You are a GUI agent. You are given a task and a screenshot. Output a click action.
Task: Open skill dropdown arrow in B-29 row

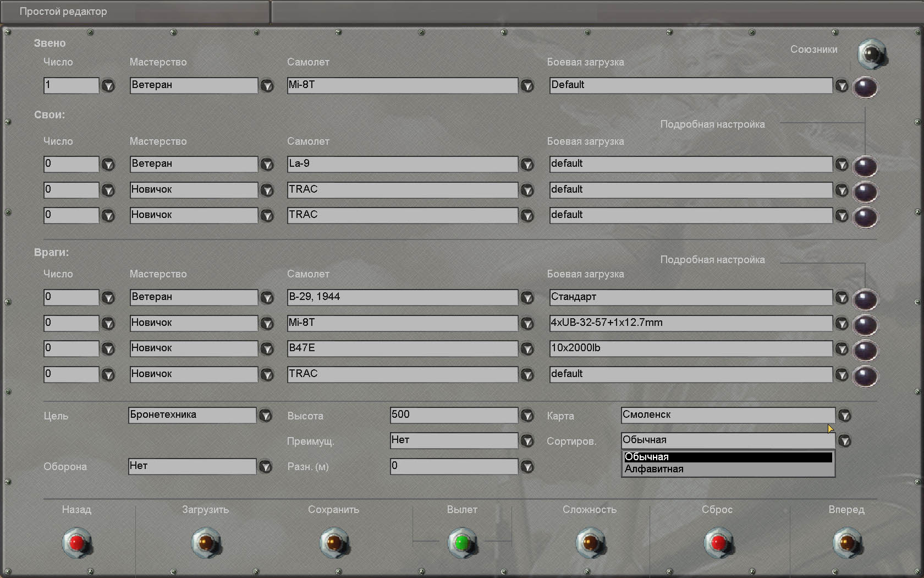point(267,298)
